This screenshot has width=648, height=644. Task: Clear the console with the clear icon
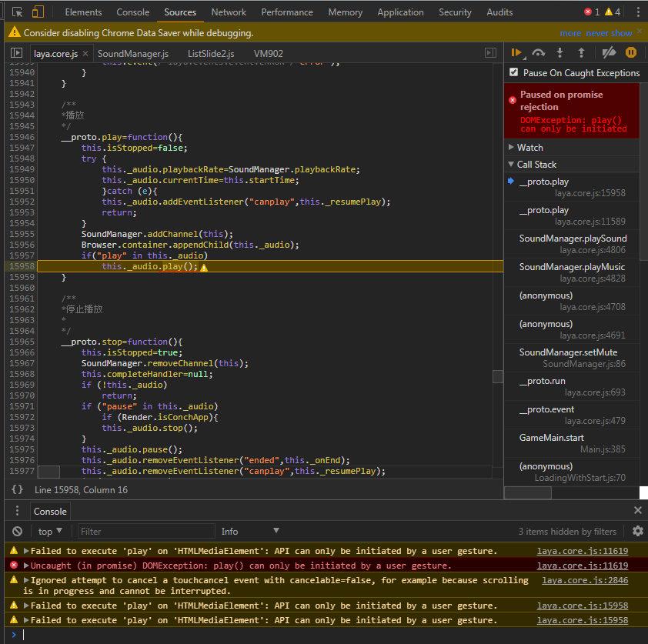17,531
